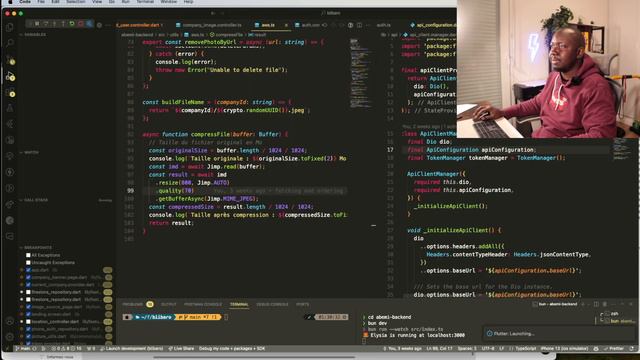This screenshot has width=640, height=360.
Task: Open the launch configuration gear beside the debug toolbar
Action: click(99, 25)
